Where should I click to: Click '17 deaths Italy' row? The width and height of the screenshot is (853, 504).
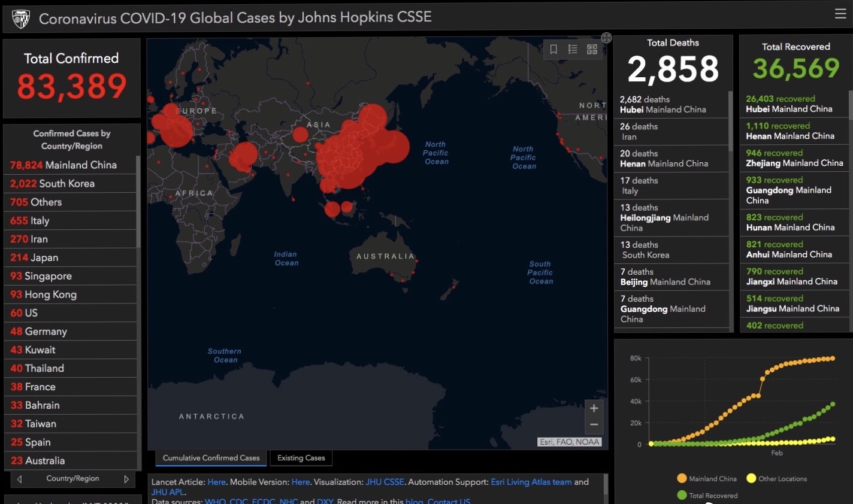tap(671, 186)
